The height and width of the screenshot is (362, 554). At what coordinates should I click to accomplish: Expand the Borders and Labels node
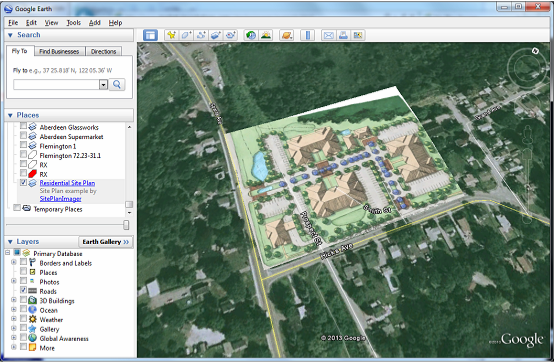[14, 262]
